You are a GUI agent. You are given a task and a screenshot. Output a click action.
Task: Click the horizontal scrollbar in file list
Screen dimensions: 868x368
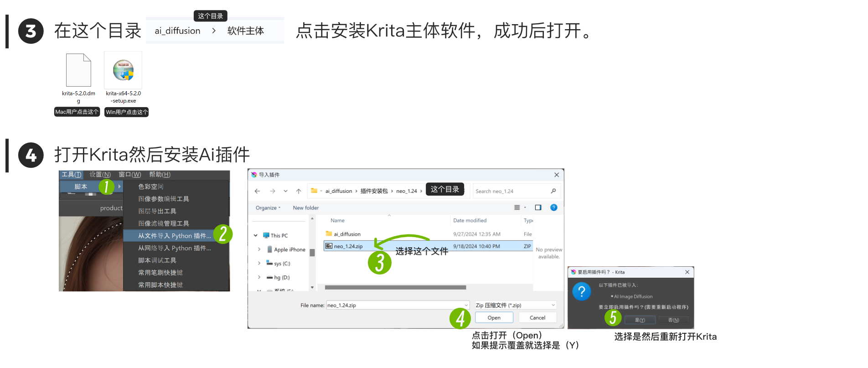[395, 287]
